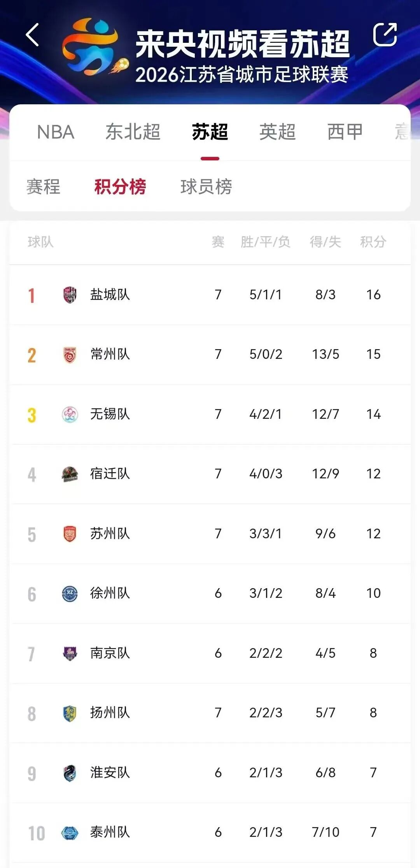Tap the Su Super League logo icon
Image resolution: width=420 pixels, height=868 pixels.
tap(95, 47)
